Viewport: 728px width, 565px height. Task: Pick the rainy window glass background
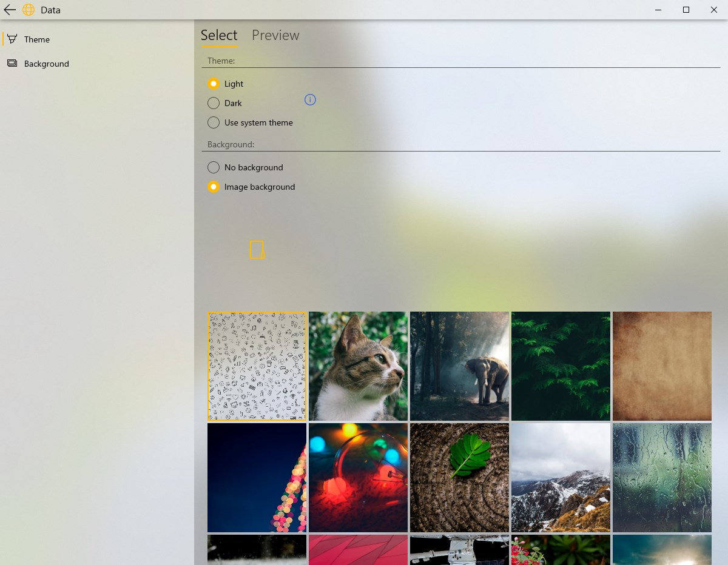(662, 478)
